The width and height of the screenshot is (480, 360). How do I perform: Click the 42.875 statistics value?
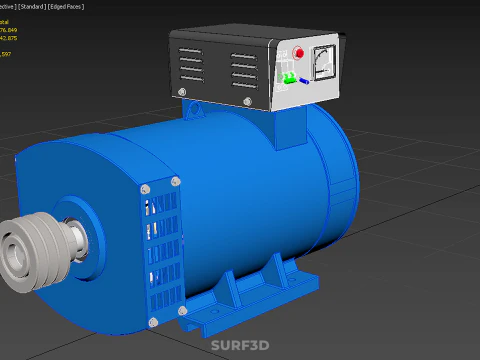click(x=8, y=38)
